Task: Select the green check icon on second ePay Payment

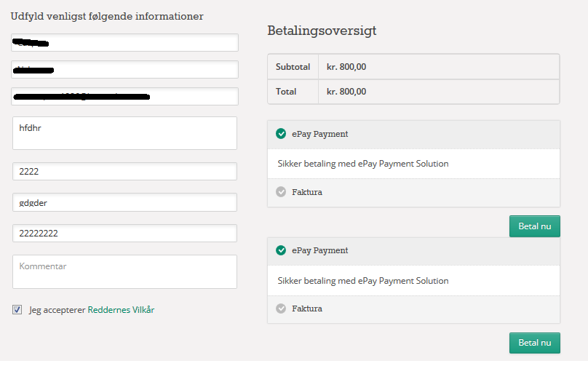Action: (281, 250)
